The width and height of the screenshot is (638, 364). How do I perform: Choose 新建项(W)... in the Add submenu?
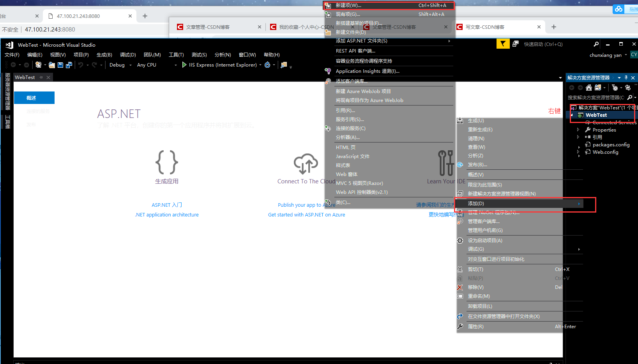[389, 5]
